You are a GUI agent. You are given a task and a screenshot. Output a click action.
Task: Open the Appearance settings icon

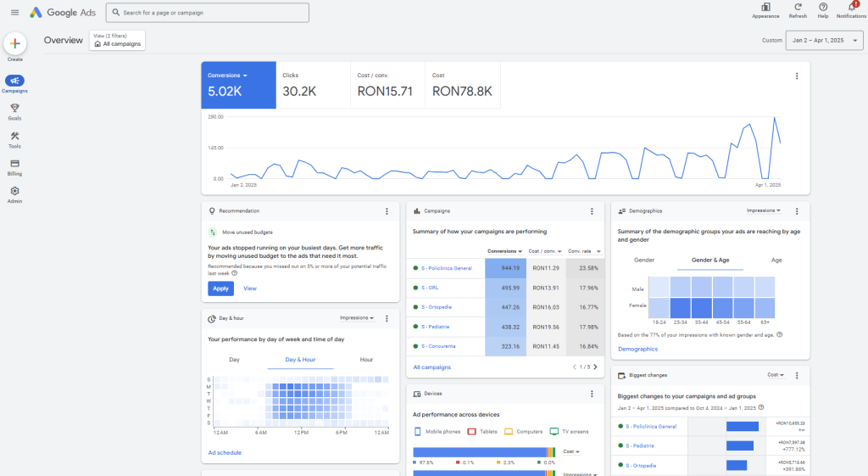765,8
